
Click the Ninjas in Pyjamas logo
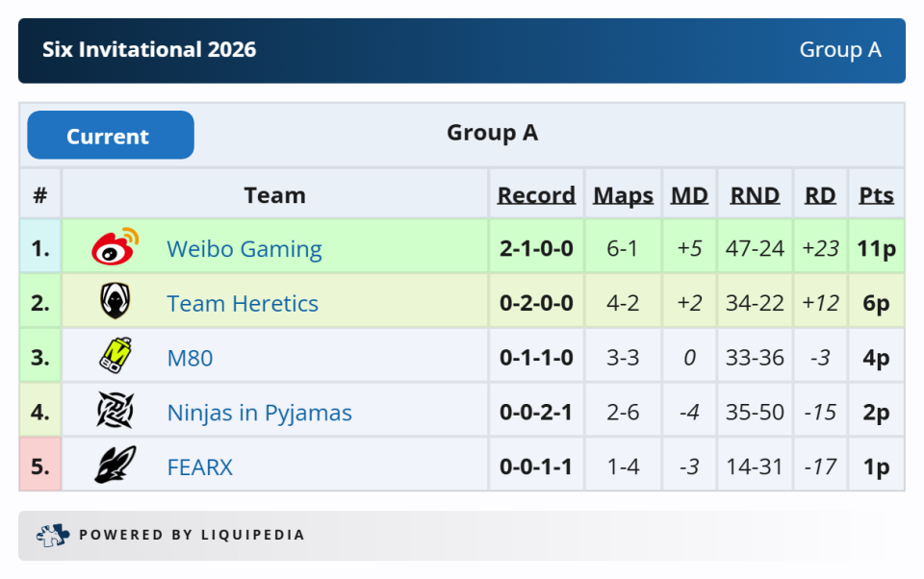click(x=115, y=412)
